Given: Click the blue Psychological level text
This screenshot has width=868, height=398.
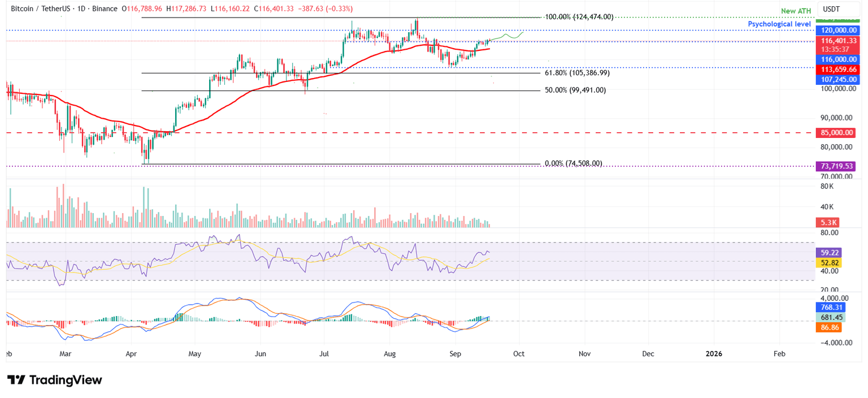Looking at the screenshot, I should point(779,24).
